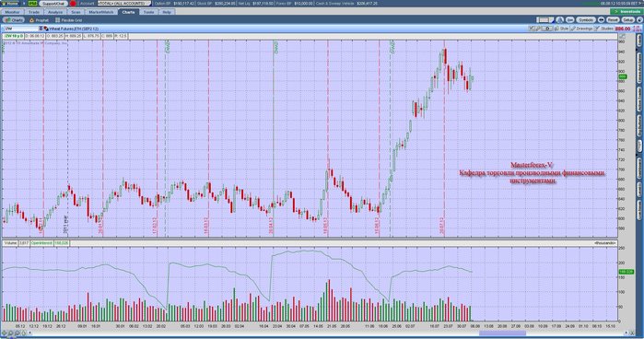Click the Net Liq value in the top bar

tap(263, 4)
